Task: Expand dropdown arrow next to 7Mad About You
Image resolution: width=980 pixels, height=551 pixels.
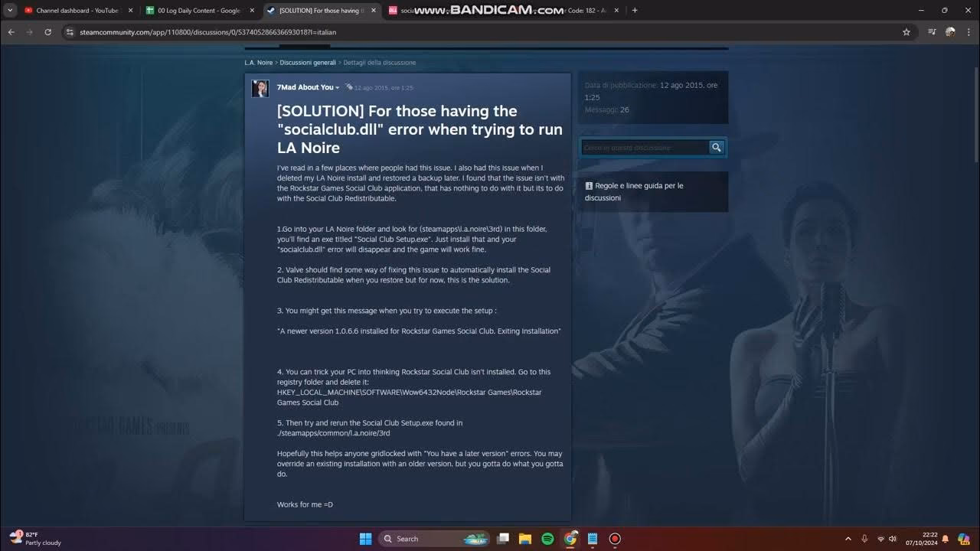Action: (337, 88)
